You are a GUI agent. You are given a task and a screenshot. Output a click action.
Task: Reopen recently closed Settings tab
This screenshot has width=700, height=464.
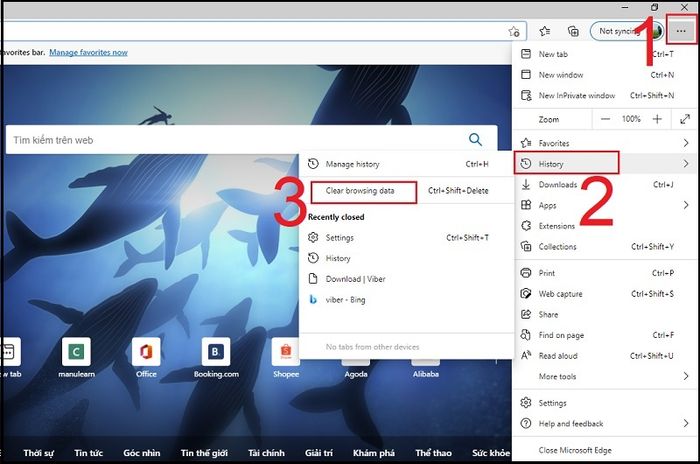click(x=406, y=238)
